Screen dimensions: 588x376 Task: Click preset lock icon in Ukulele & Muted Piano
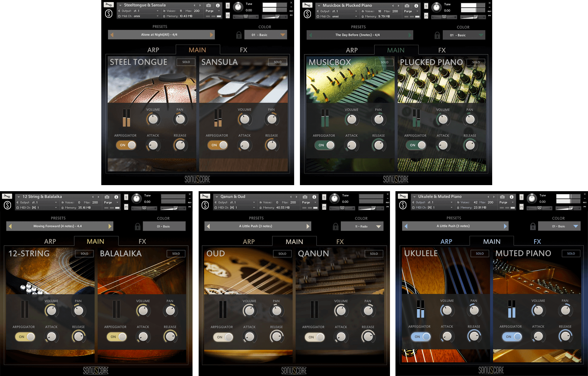[x=533, y=226]
